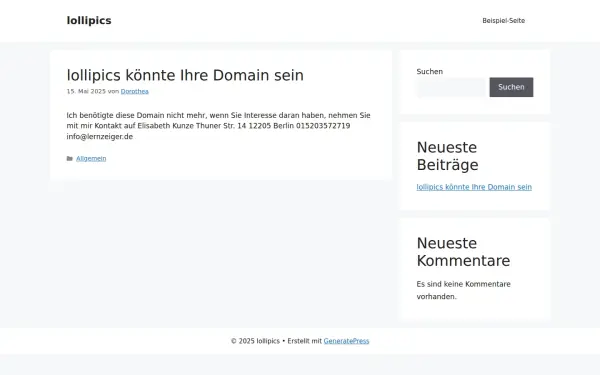
Task: Open the Beispiel-Seite menu item
Action: pyautogui.click(x=504, y=21)
